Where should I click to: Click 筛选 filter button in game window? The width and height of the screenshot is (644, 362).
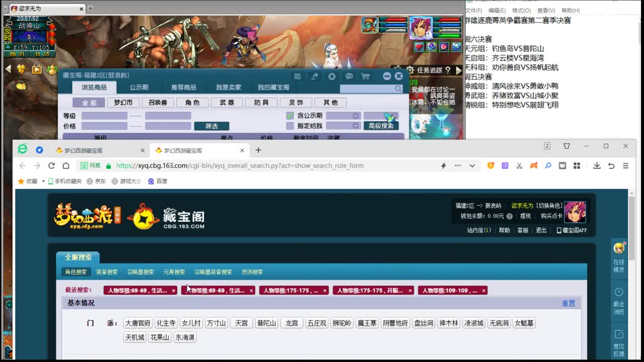[211, 126]
